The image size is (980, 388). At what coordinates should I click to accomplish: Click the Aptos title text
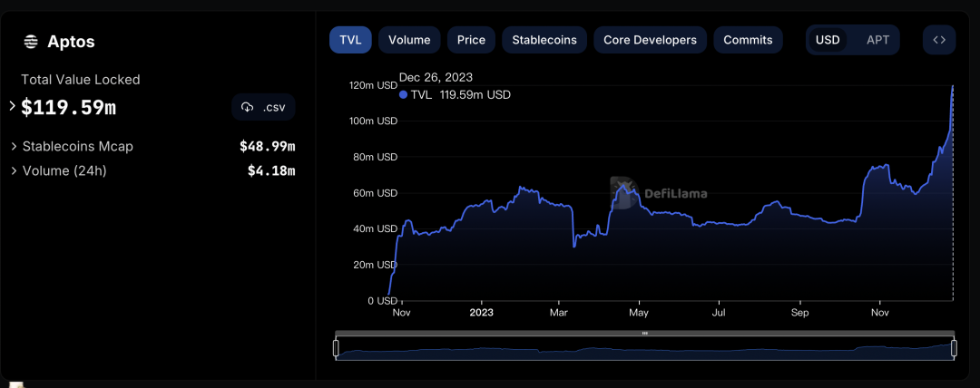(x=72, y=42)
